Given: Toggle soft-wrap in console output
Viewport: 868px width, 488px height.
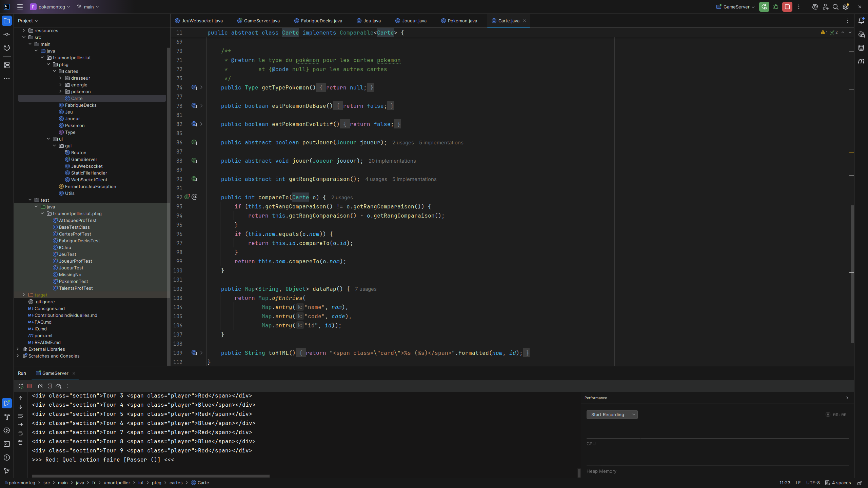Looking at the screenshot, I should click(x=20, y=416).
